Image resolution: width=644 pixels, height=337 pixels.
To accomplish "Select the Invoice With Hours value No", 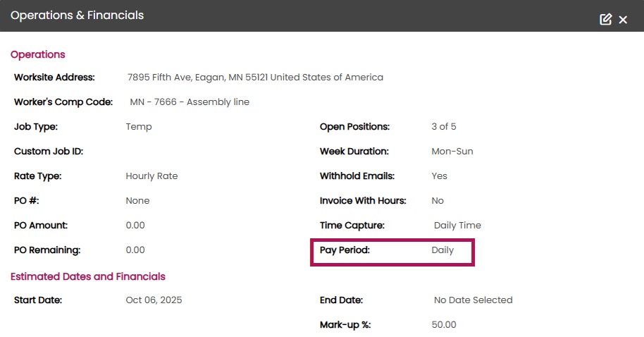I will [438, 200].
